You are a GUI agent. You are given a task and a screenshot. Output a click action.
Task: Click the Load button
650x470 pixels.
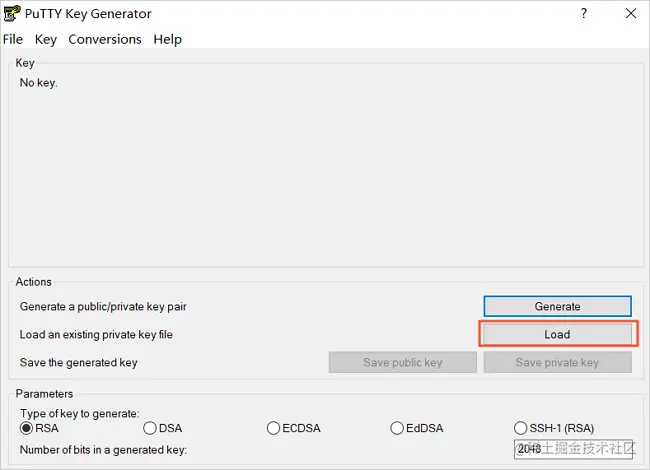point(558,334)
